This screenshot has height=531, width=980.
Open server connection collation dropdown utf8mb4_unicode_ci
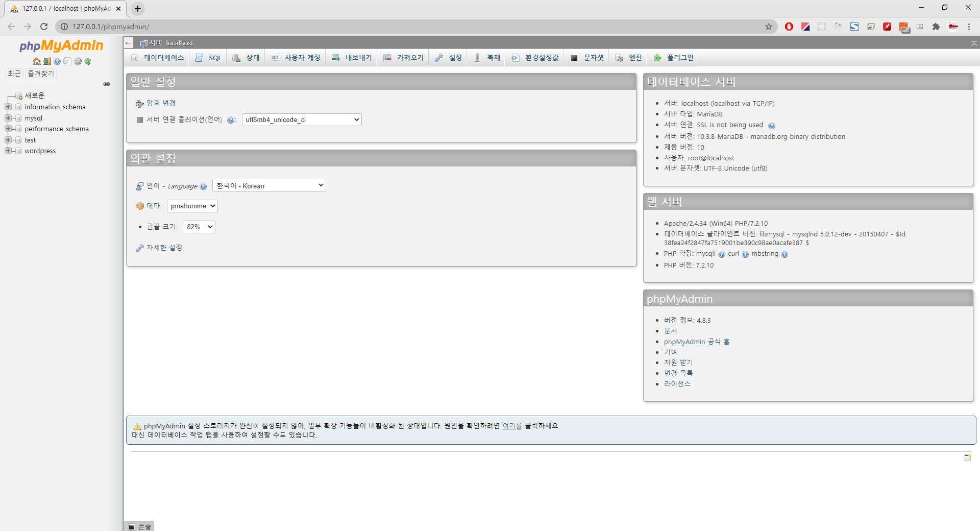pos(302,119)
